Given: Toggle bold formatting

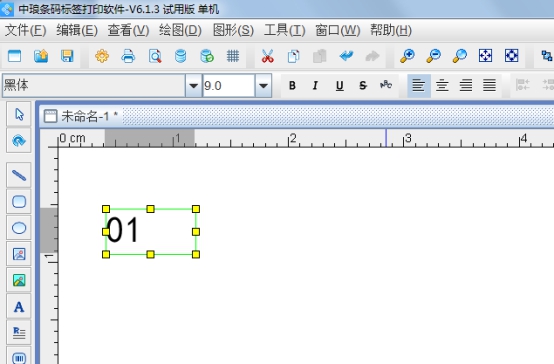Looking at the screenshot, I should click(x=292, y=86).
